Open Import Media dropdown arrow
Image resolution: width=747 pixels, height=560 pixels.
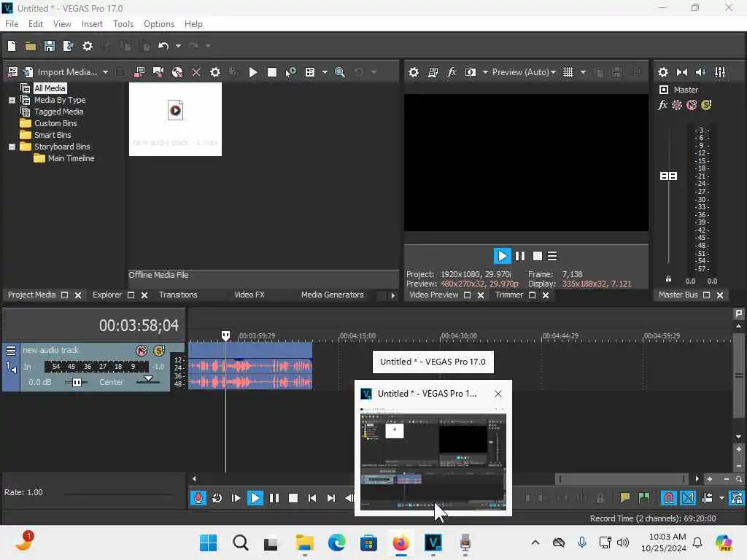[105, 72]
